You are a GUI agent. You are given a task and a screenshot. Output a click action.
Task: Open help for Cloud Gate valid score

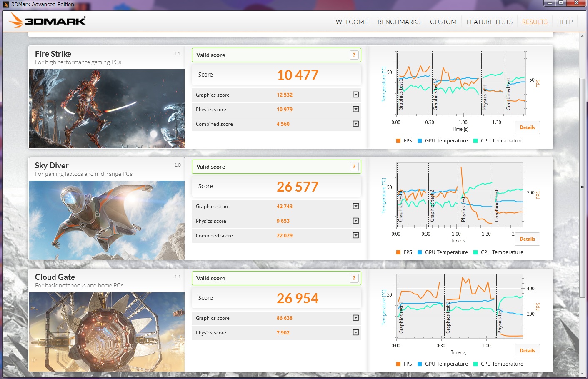point(354,278)
